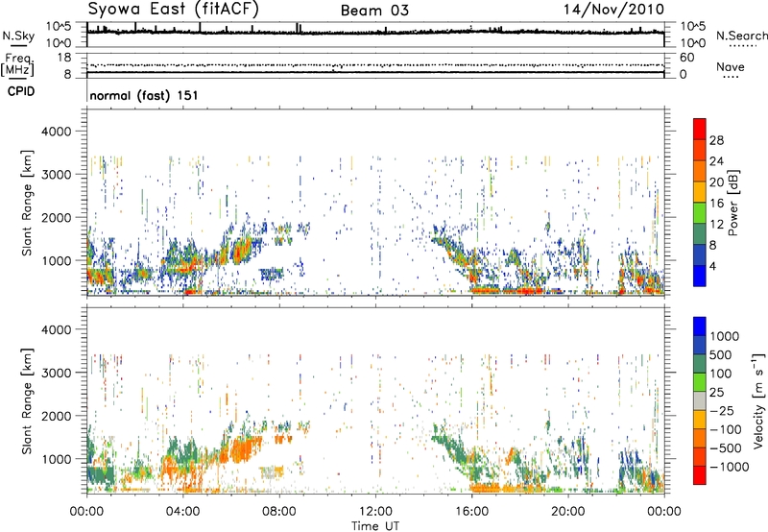Click the N.Sky noise trace panel
This screenshot has height=532, width=768.
[x=375, y=35]
